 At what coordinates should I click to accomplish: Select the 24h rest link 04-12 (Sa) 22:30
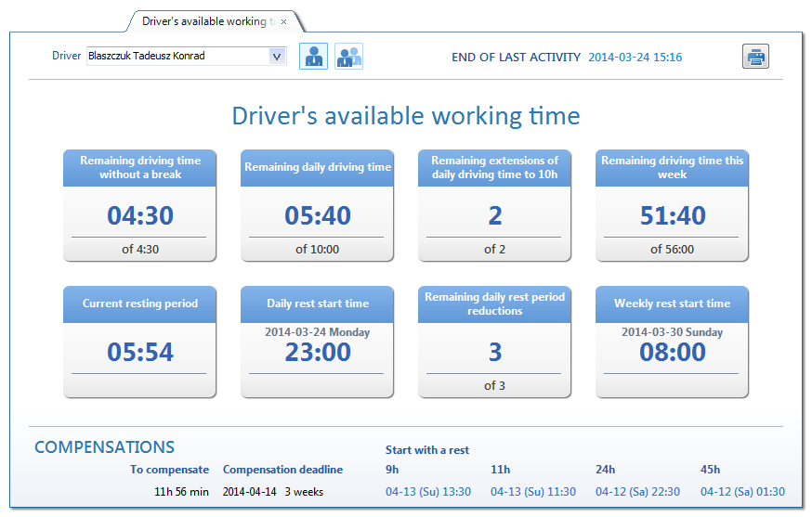coord(637,492)
